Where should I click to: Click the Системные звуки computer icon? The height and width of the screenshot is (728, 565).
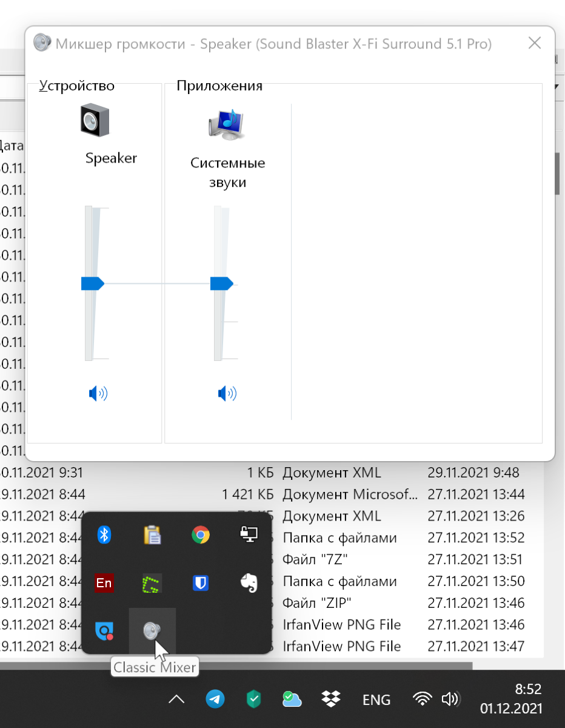coord(227,124)
